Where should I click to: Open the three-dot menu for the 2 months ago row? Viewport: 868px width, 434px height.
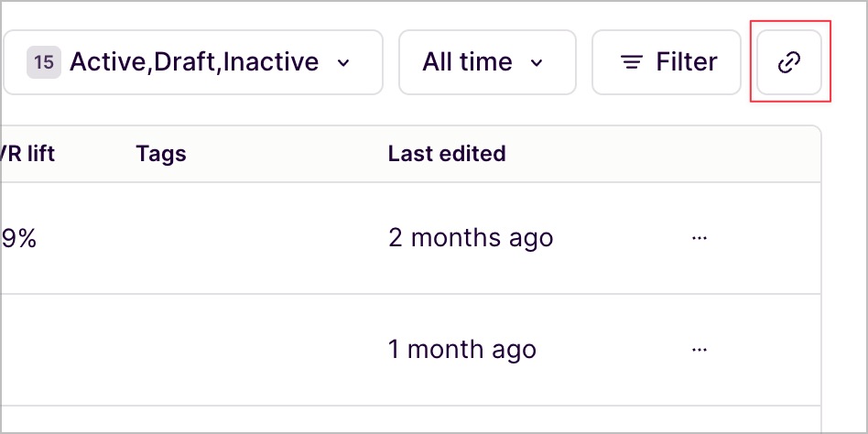click(x=700, y=238)
